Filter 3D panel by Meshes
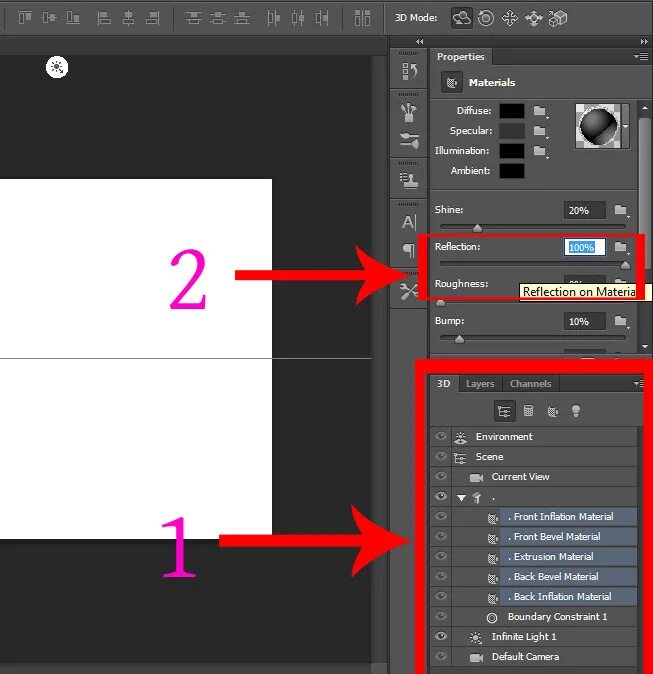The height and width of the screenshot is (674, 653). [x=528, y=411]
